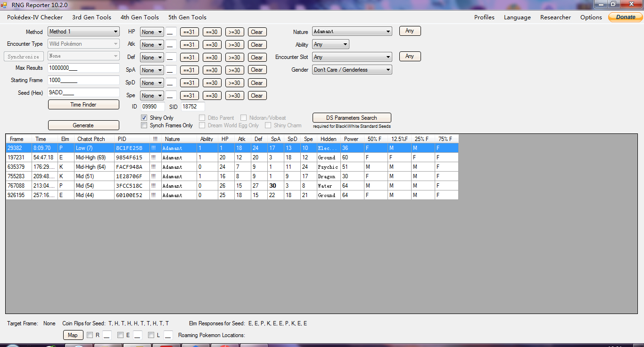The image size is (644, 347).
Task: Sort by the Hidden column header
Action: click(x=329, y=139)
